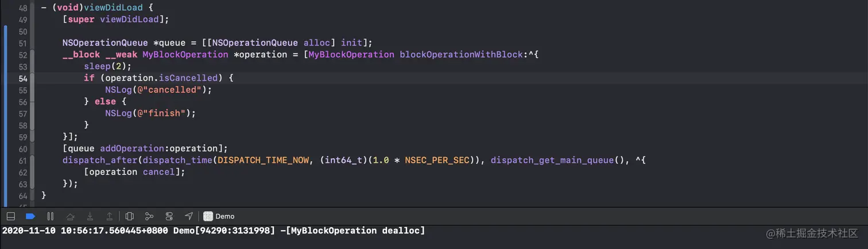Click the Step Out debug icon
868x249 pixels.
coord(109,216)
